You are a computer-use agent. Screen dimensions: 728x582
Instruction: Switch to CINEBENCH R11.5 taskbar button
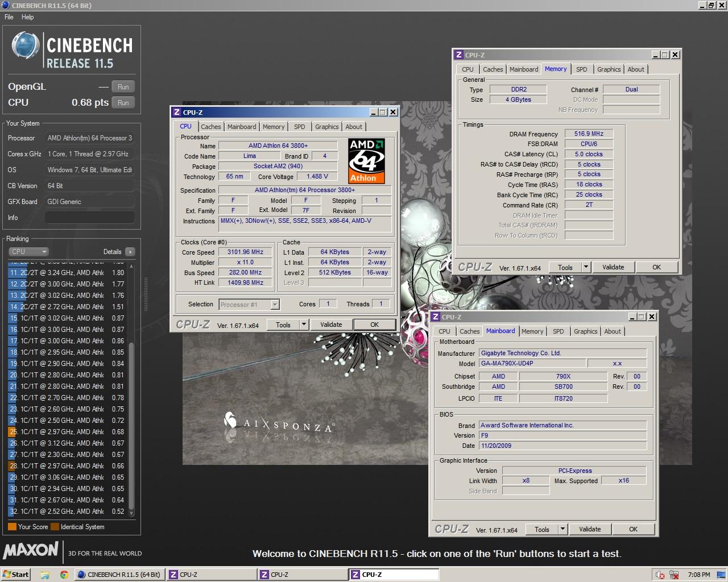(x=119, y=575)
